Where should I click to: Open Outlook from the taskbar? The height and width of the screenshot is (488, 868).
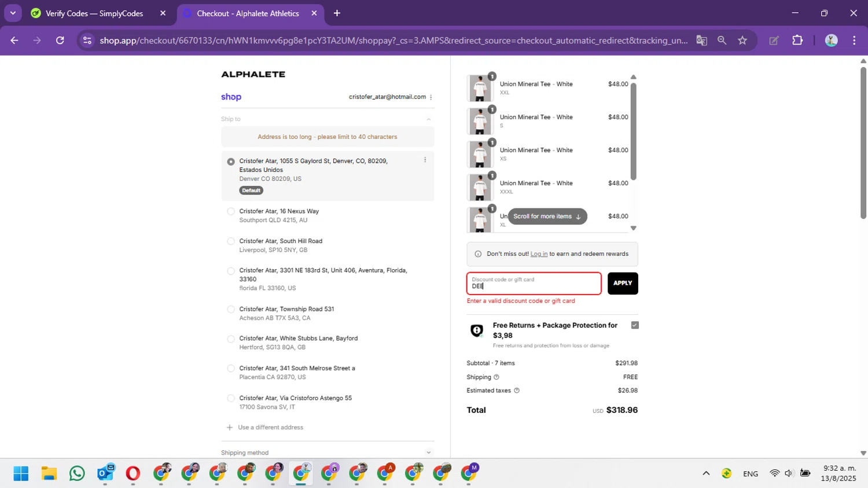coord(105,474)
